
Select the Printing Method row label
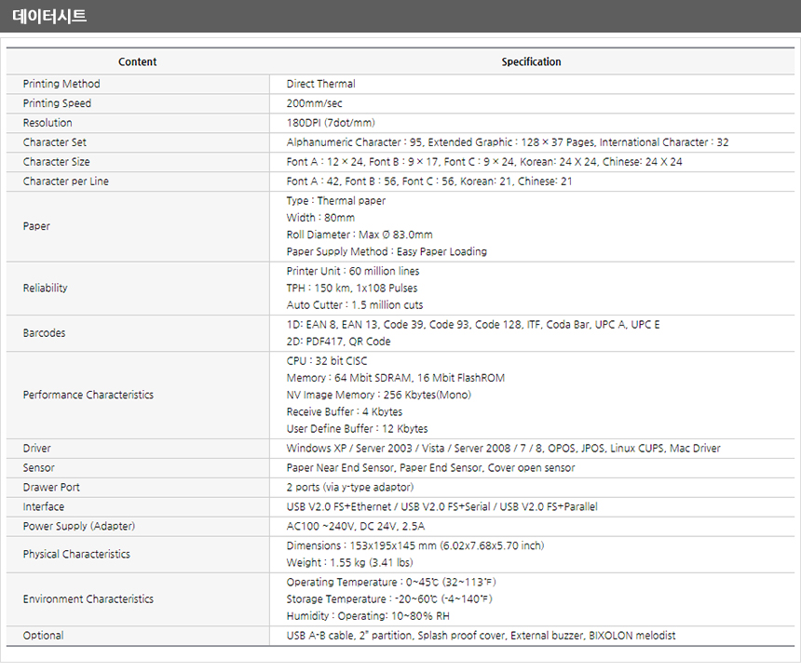pyautogui.click(x=61, y=84)
